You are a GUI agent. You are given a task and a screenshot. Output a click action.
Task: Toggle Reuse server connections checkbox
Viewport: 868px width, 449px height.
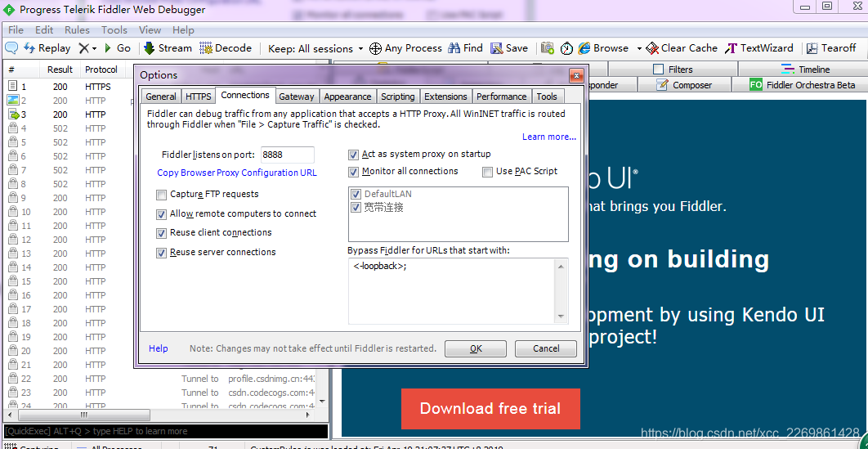pos(162,253)
